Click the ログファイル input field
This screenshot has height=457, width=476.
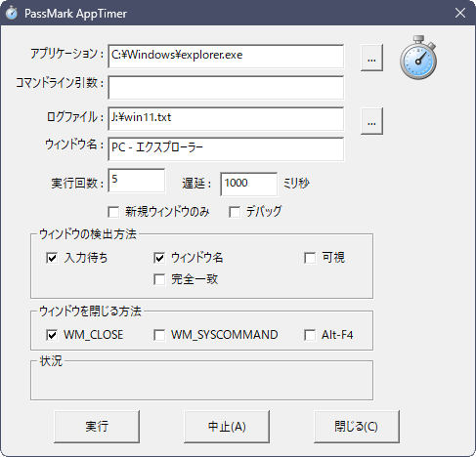tap(226, 119)
